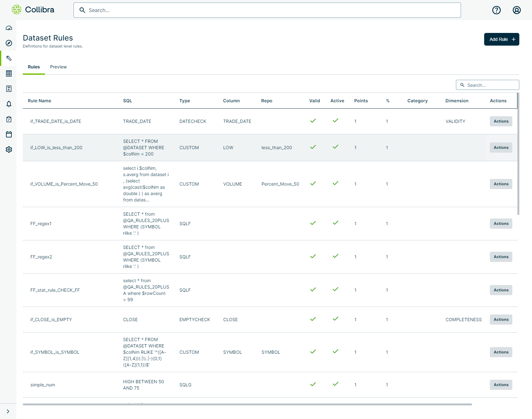Toggle Active checkmark for FF_regex1 rule

pos(335,223)
